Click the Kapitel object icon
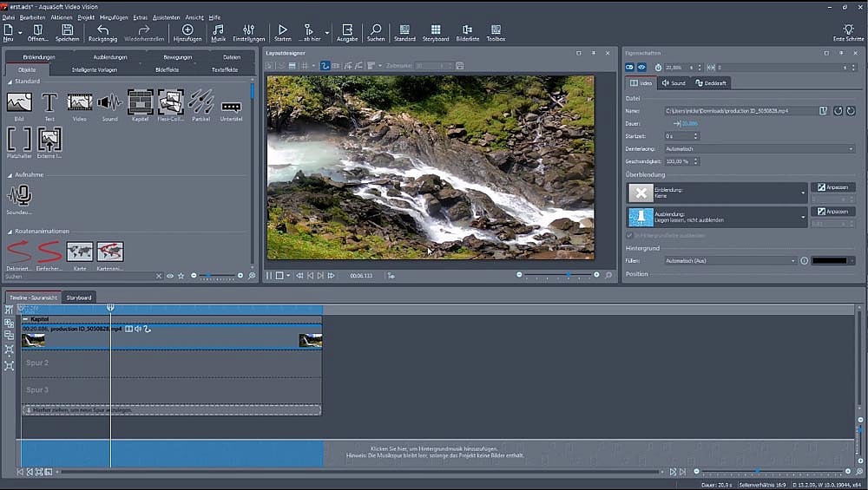 (140, 104)
